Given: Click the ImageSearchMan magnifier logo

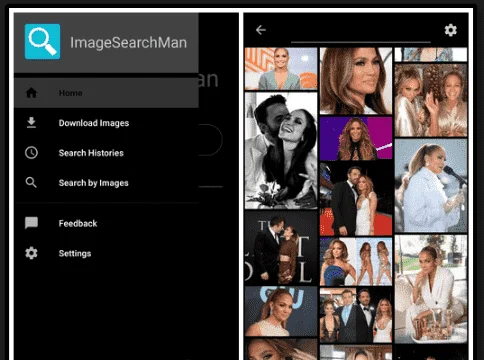Looking at the screenshot, I should [x=42, y=41].
